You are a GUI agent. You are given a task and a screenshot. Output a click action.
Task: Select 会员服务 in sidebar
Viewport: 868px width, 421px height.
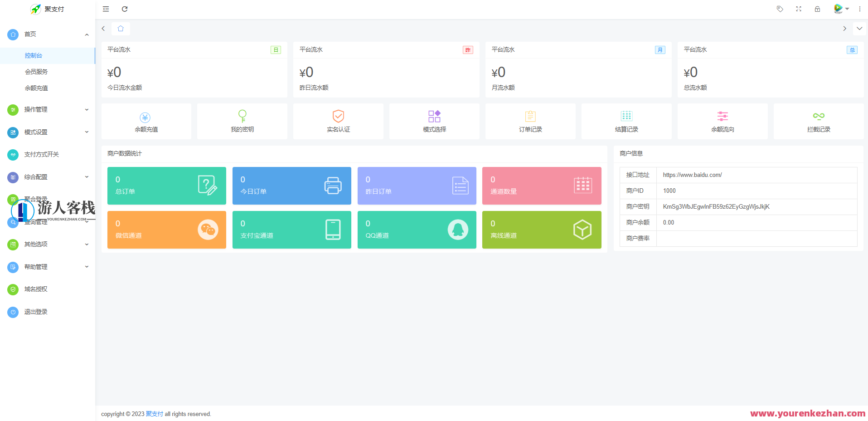36,72
